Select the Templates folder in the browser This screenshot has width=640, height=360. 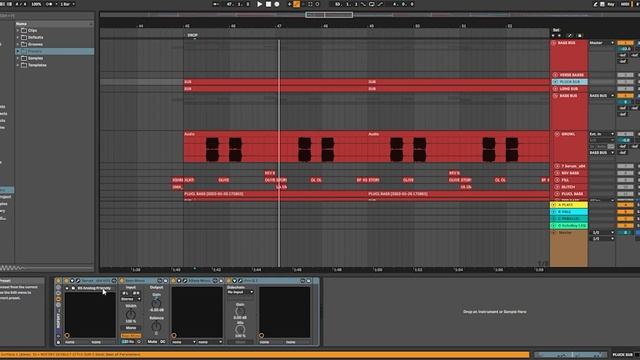[x=37, y=65]
